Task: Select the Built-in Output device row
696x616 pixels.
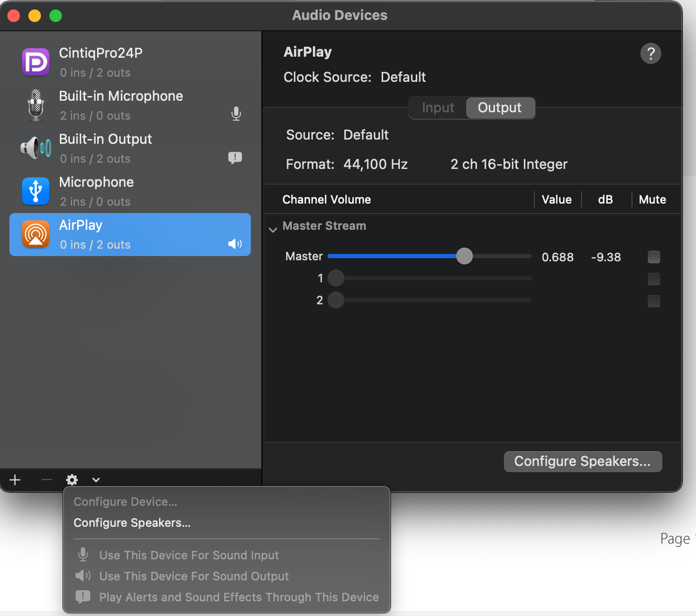Action: (x=130, y=148)
